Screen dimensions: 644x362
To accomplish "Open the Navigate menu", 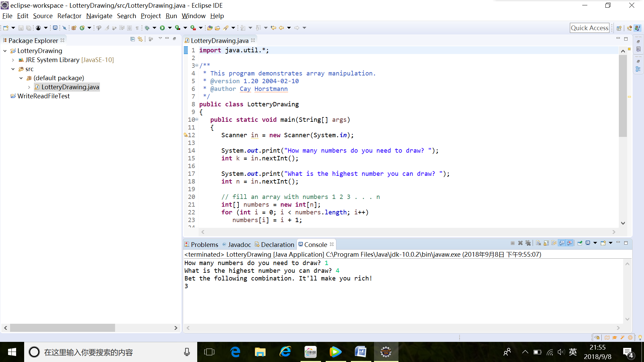I will [99, 16].
